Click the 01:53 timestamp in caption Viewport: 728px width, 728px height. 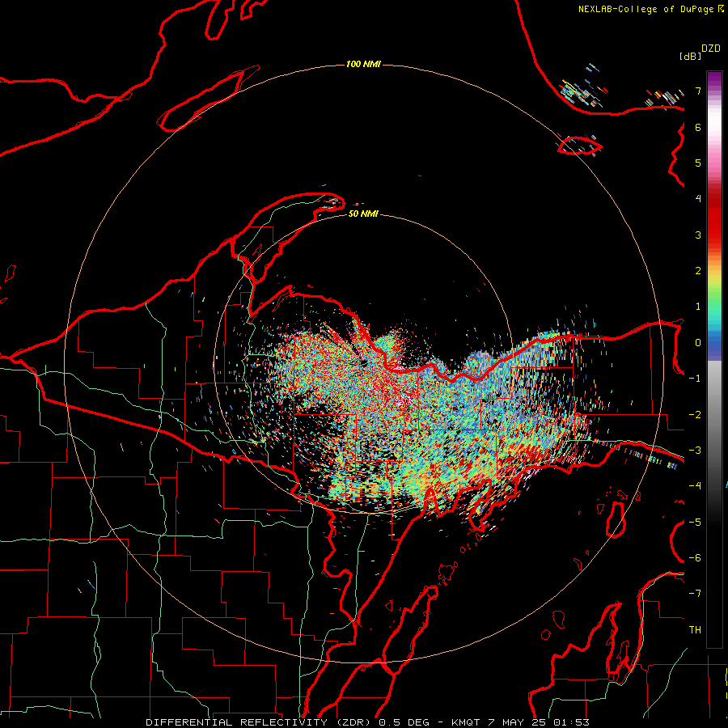572,722
